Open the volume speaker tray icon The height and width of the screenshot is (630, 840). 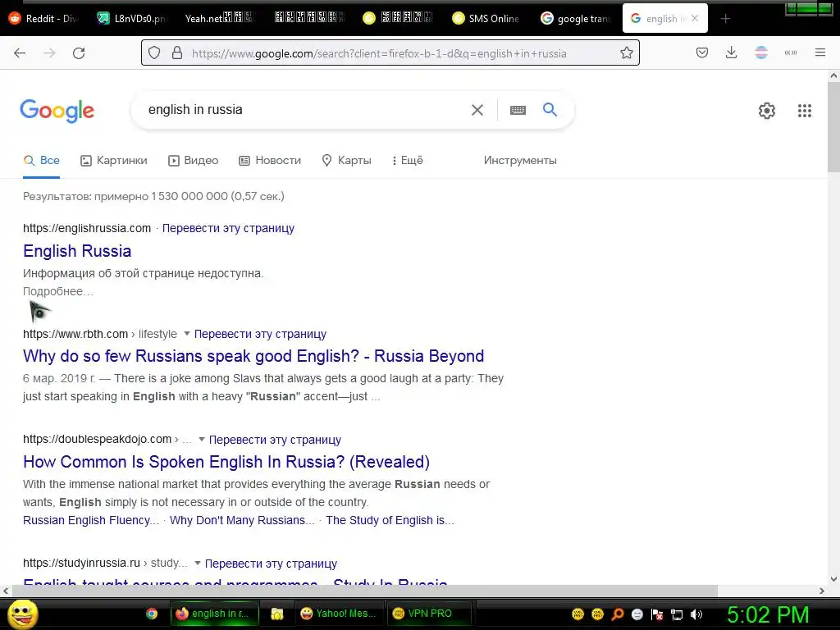point(696,614)
